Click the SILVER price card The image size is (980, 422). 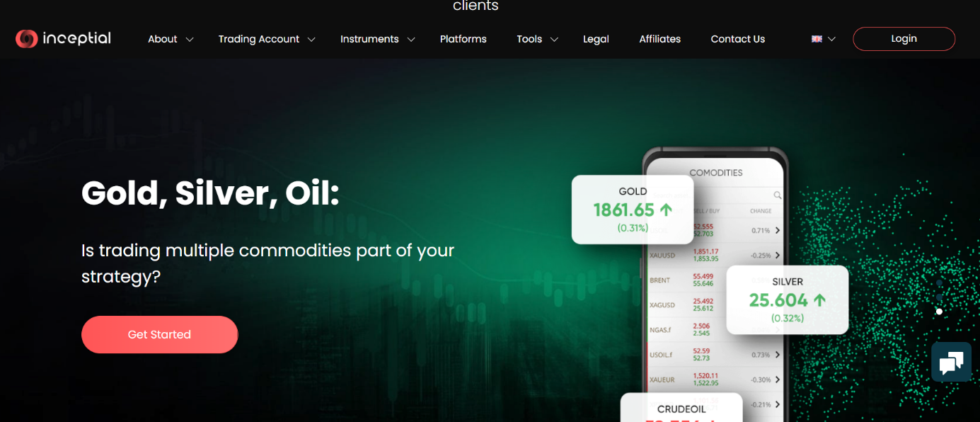click(787, 300)
